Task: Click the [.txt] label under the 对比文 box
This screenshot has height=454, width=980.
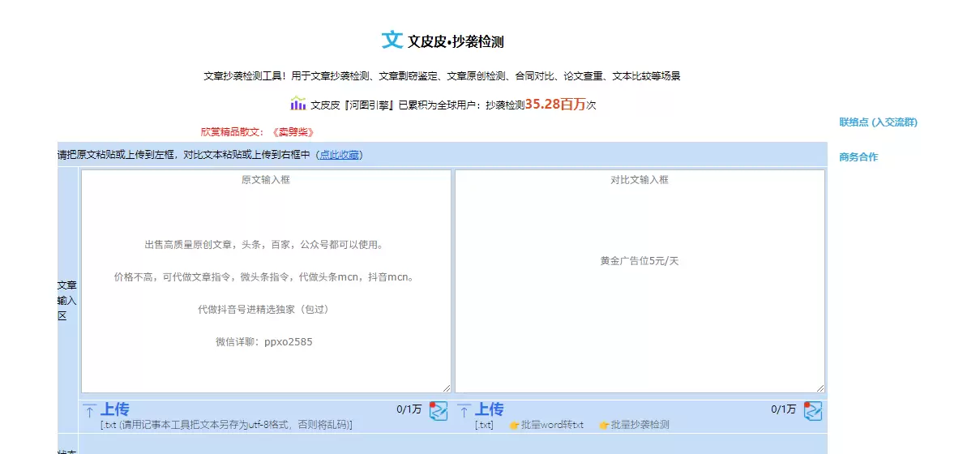Action: [484, 425]
